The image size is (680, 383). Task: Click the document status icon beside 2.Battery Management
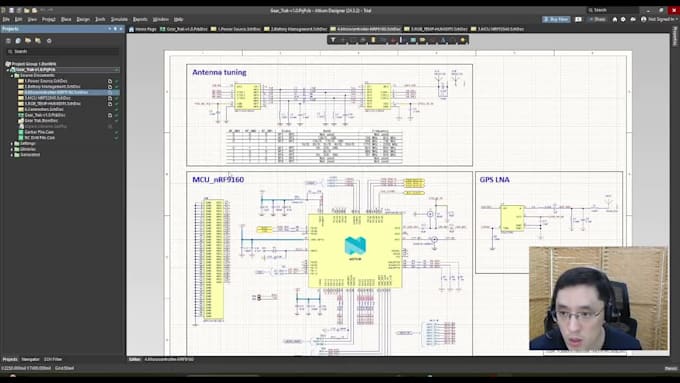pos(110,87)
